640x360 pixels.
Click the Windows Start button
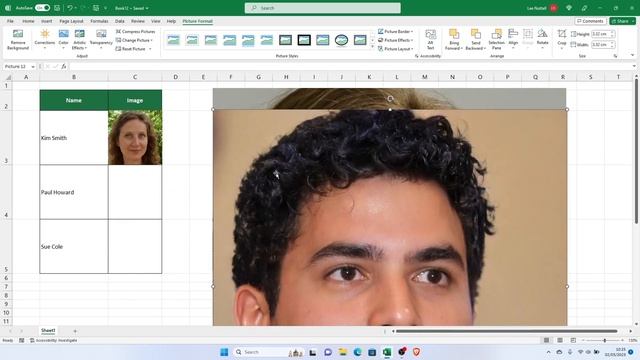pyautogui.click(x=224, y=352)
